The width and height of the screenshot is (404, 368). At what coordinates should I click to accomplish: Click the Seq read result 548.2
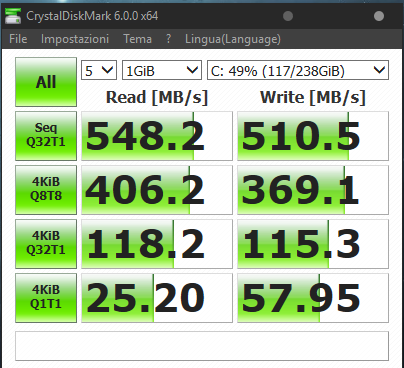(157, 136)
